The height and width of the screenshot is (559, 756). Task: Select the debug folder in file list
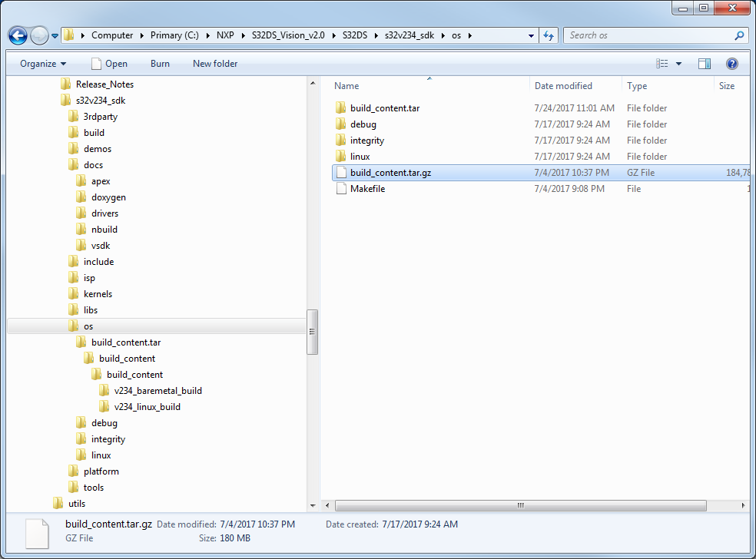click(363, 124)
